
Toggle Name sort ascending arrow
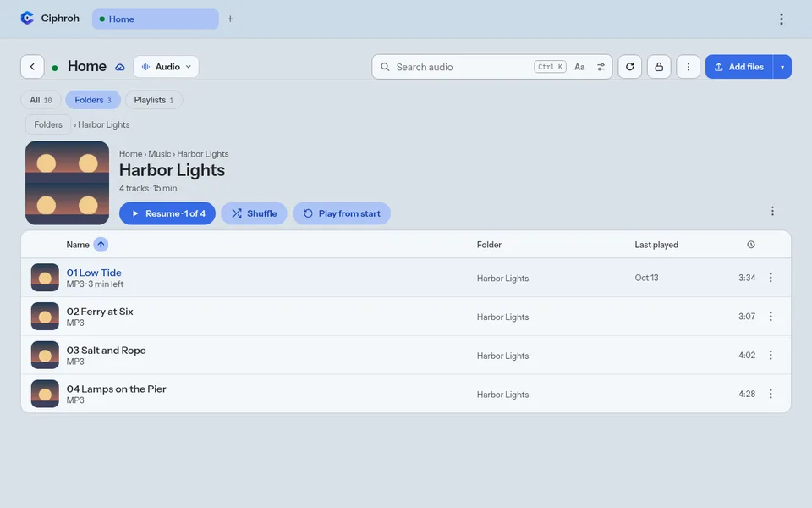click(x=101, y=245)
